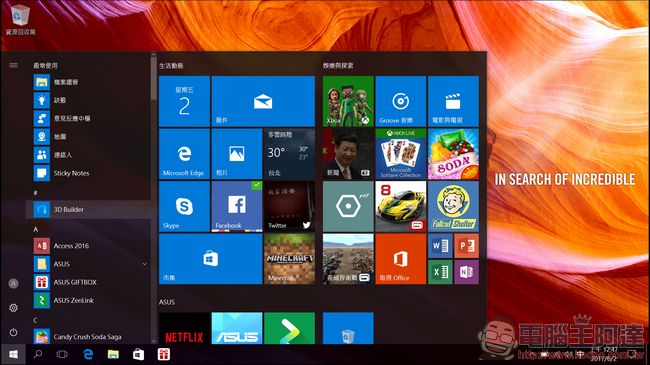
Task: Open the weather tile showing 30°
Action: click(x=289, y=154)
